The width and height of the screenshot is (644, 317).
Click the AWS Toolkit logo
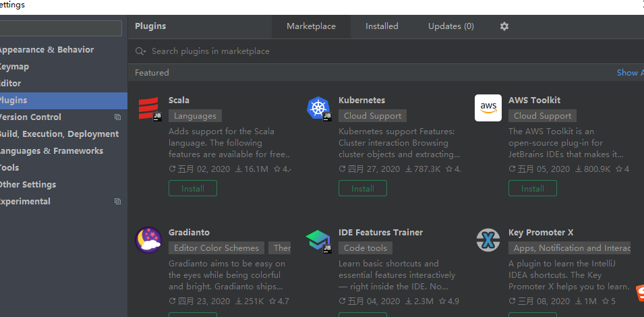[488, 108]
